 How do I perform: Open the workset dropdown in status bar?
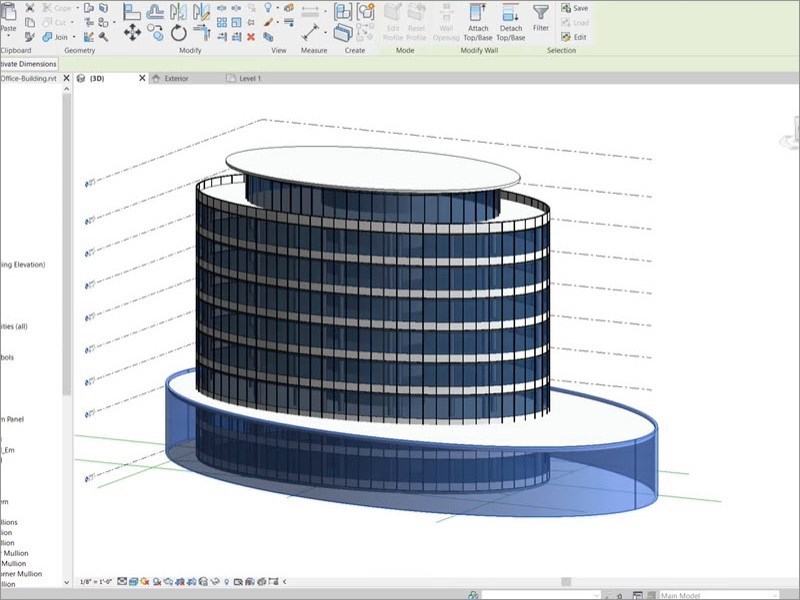pyautogui.click(x=541, y=595)
